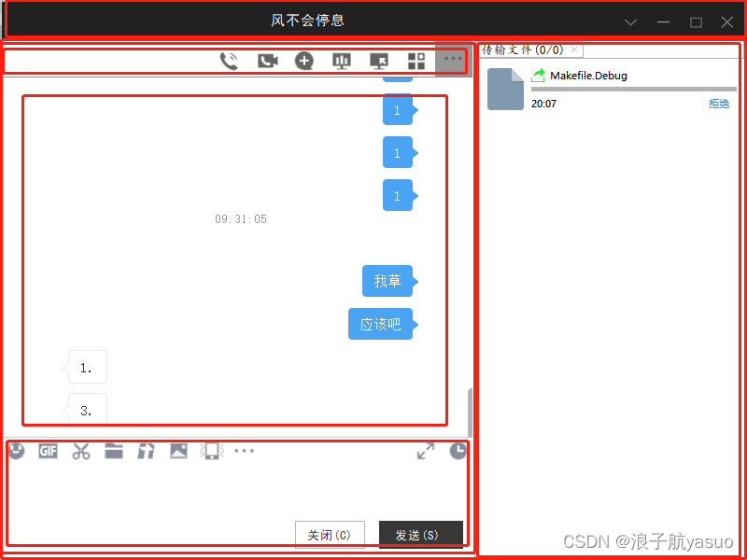Click the received 1. message bubble
The image size is (747, 560).
point(88,367)
